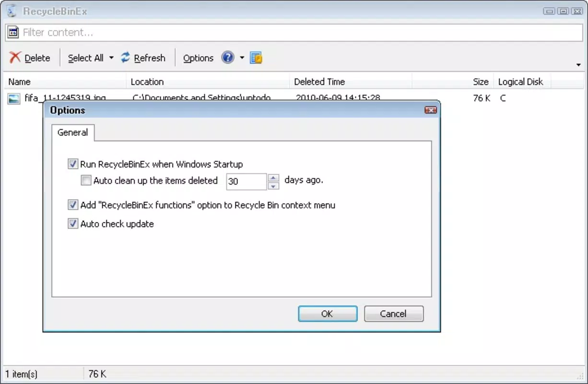Sort by the Name column header

pyautogui.click(x=66, y=82)
